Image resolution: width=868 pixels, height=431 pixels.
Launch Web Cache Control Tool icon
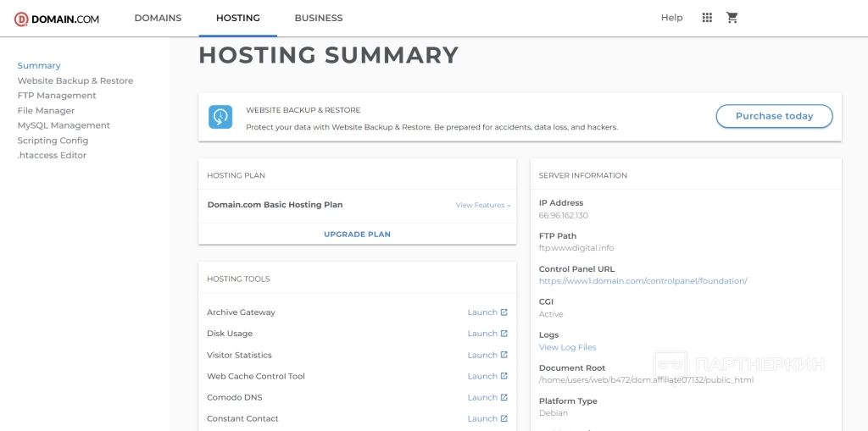pos(504,376)
